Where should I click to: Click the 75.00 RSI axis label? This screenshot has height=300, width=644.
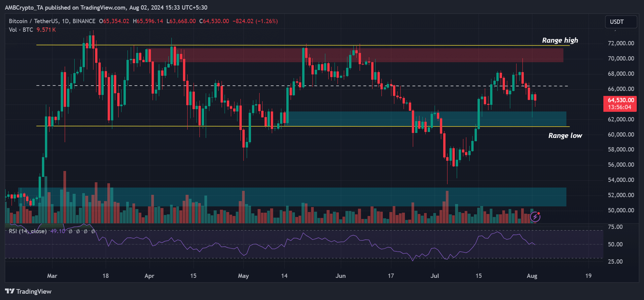615,227
